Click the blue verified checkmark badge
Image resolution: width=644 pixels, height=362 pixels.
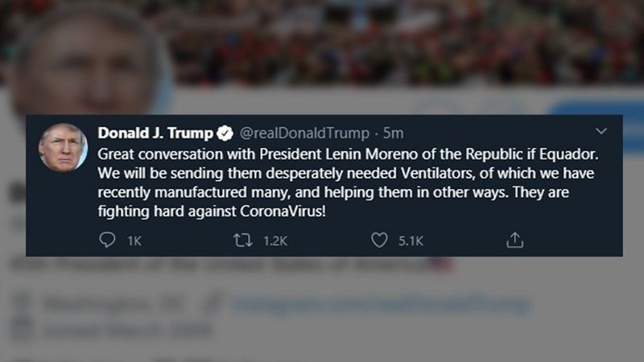point(225,133)
